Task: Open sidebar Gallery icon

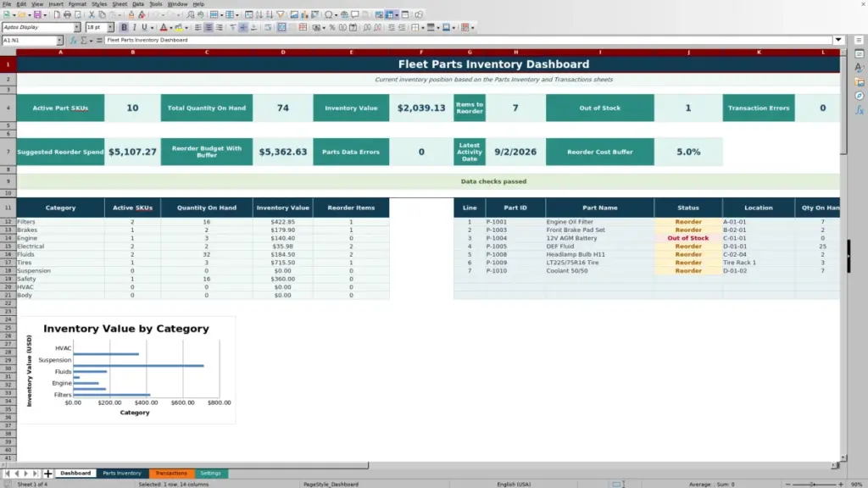Action: click(860, 82)
